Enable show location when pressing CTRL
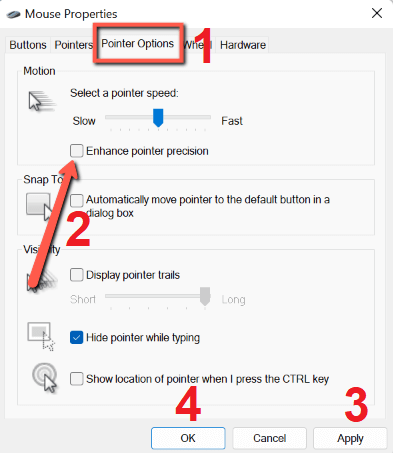Screen dimensions: 393x453 click(77, 379)
